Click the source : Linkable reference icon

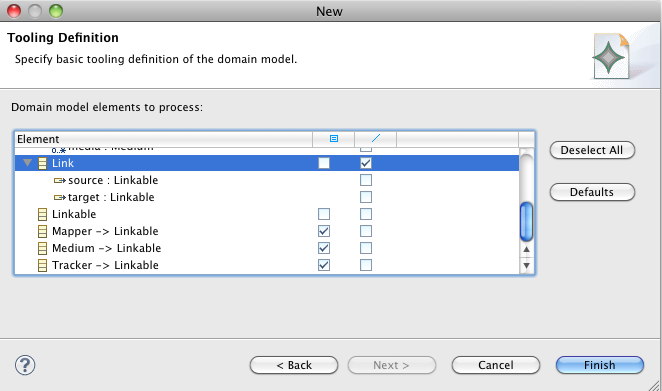(60, 181)
